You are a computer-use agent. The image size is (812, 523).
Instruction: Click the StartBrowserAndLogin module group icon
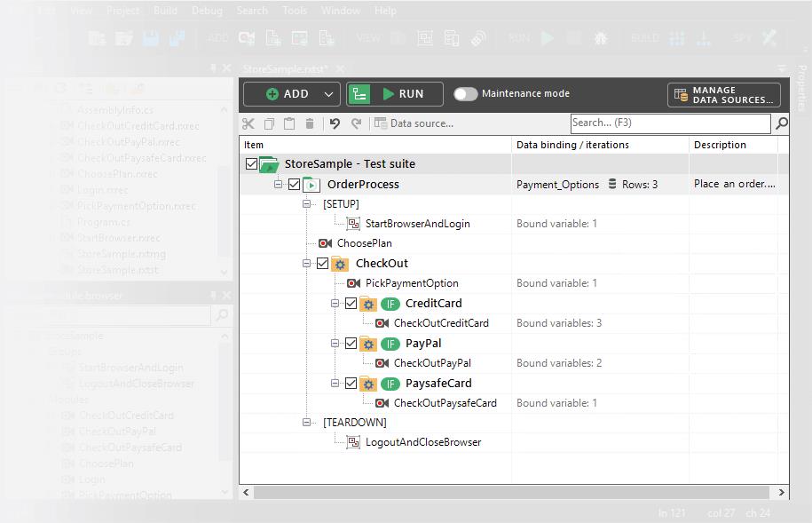(353, 224)
